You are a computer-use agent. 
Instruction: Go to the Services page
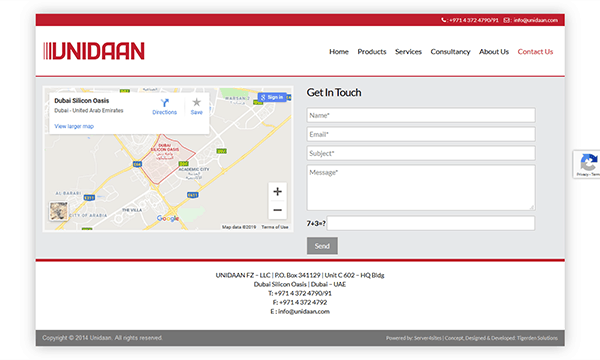click(408, 52)
